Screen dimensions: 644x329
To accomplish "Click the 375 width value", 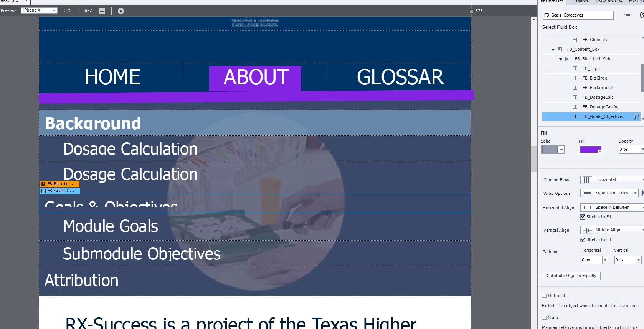I will pos(68,11).
